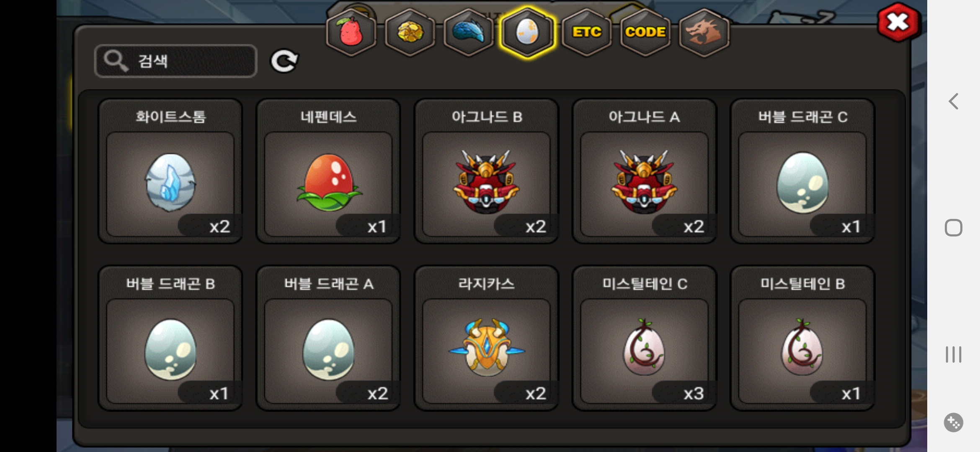The width and height of the screenshot is (980, 452).
Task: Select the 버블 드래곤 C egg
Action: tap(802, 171)
